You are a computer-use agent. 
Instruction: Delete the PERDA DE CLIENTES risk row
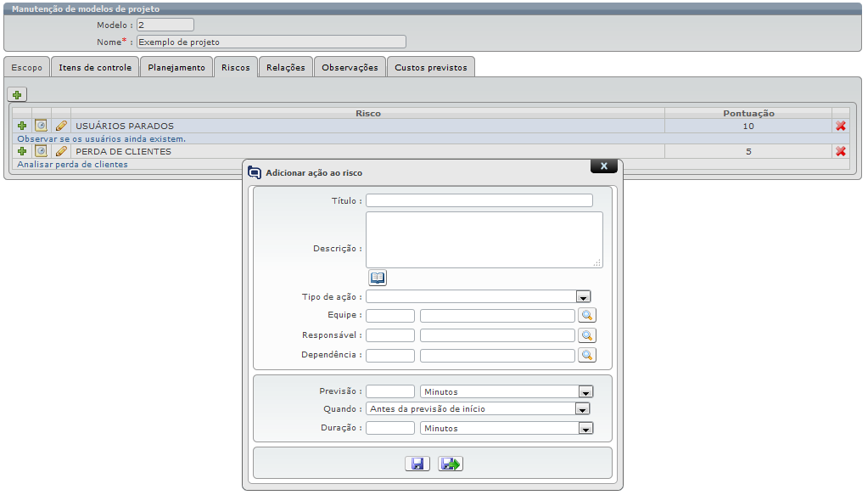[840, 151]
